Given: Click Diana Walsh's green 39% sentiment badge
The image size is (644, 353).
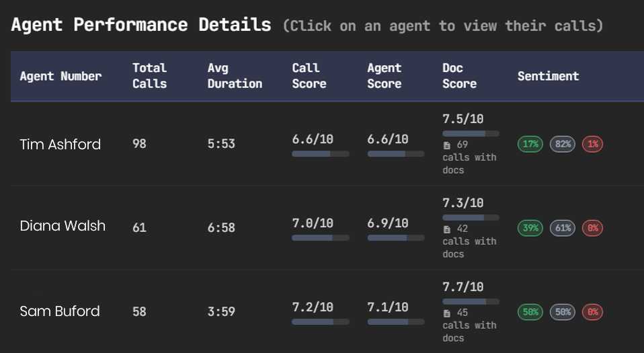Looking at the screenshot, I should click(x=530, y=228).
